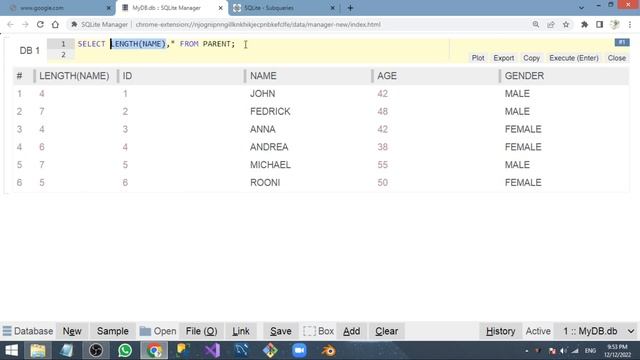Go back in browser history
Image resolution: width=640 pixels, height=360 pixels.
[10, 24]
